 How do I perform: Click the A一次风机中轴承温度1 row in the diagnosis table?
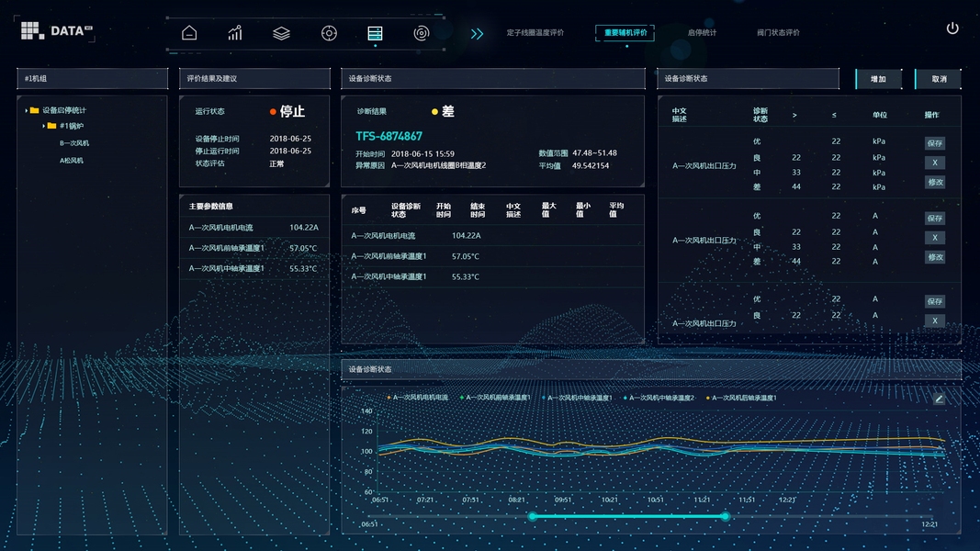[x=492, y=276]
